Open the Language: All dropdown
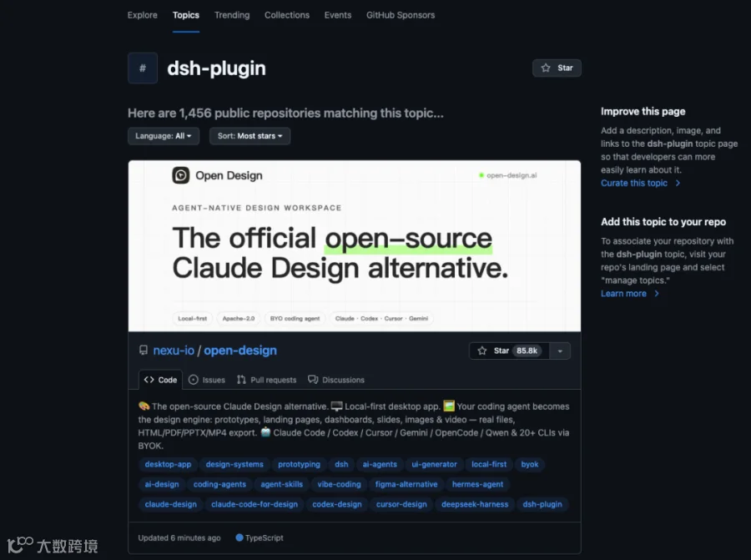Image resolution: width=751 pixels, height=560 pixels. click(x=164, y=136)
